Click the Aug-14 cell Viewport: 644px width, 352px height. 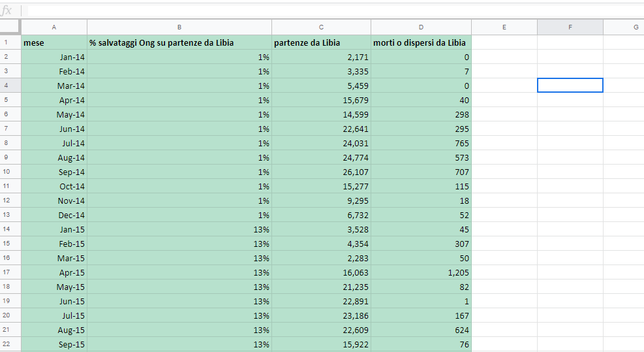tap(54, 157)
